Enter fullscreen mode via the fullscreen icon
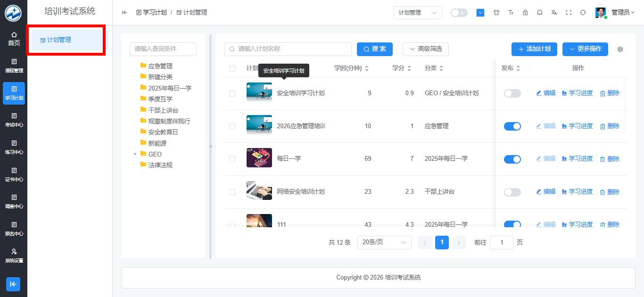The image size is (644, 297). [569, 13]
